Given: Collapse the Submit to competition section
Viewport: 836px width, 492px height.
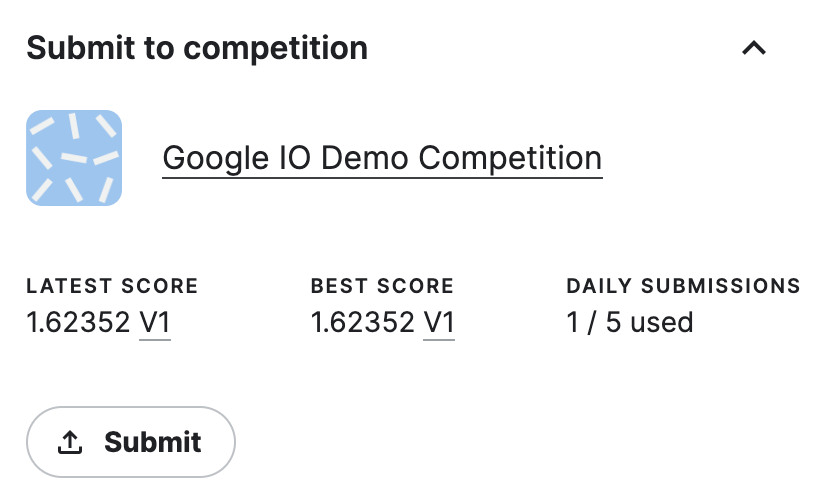Looking at the screenshot, I should 753,47.
